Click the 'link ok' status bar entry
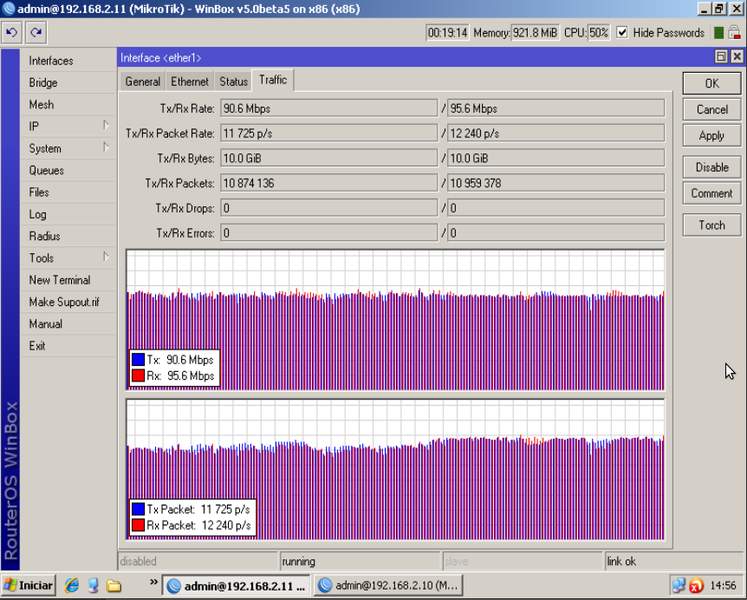The width and height of the screenshot is (747, 600). pyautogui.click(x=675, y=561)
